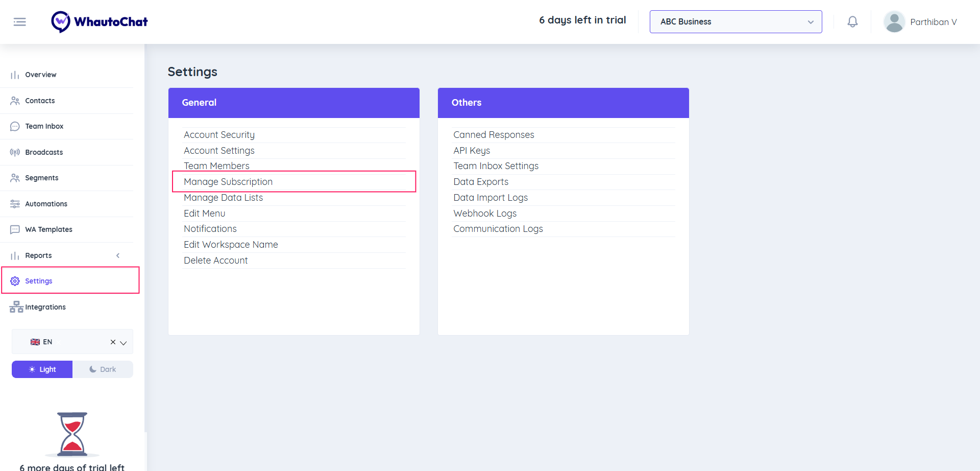The width and height of the screenshot is (980, 471).
Task: Open the ABC Business workspace dropdown
Action: (x=736, y=22)
